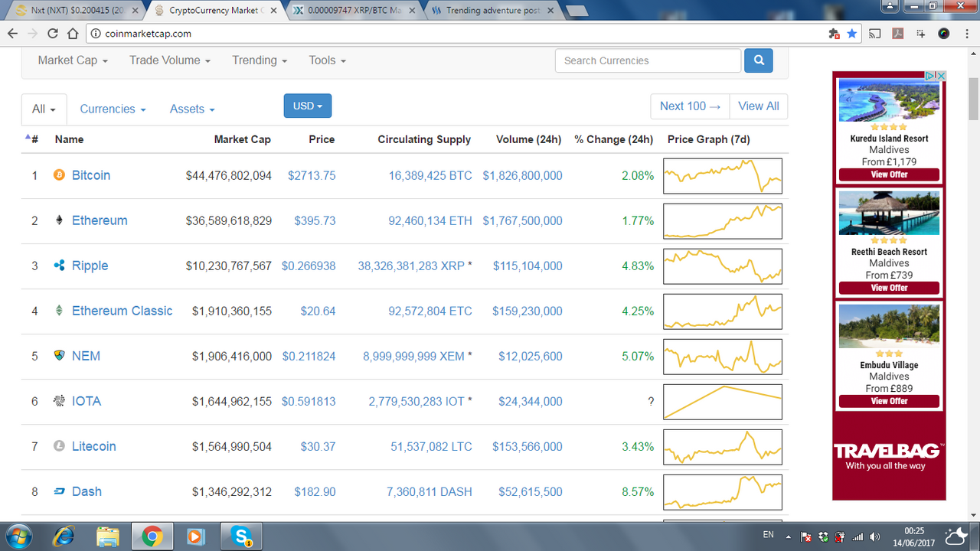Click the blocked plugin puzzle icon

point(835,34)
